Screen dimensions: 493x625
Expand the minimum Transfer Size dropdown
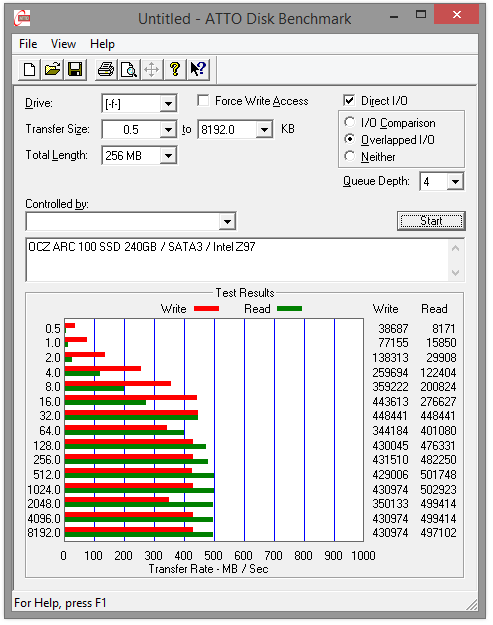(169, 130)
